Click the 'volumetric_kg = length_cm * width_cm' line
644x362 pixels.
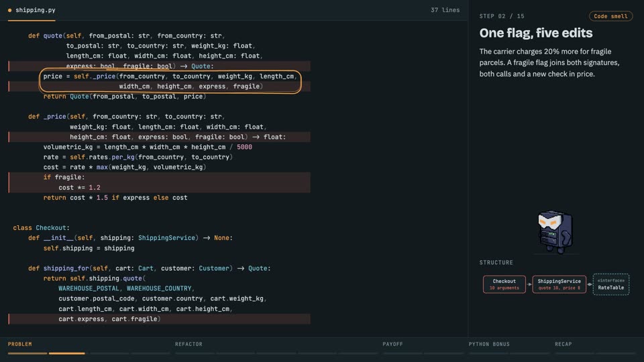coord(148,147)
